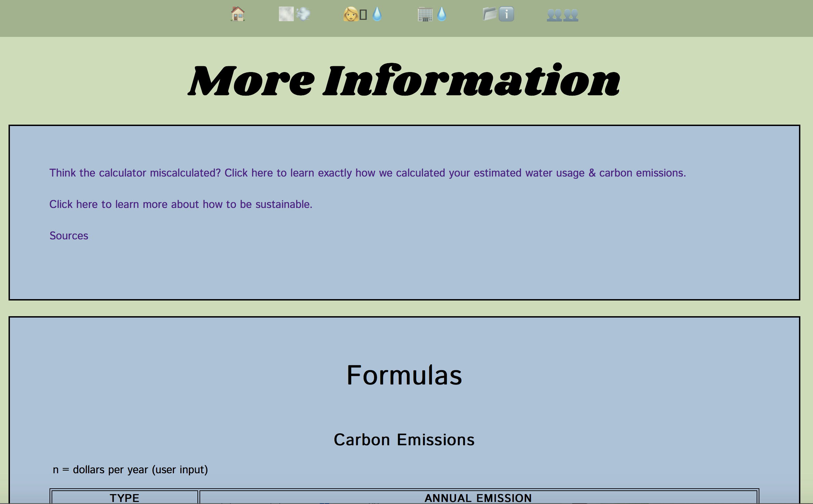
Task: Click the water droplet beside the office building
Action: click(442, 14)
